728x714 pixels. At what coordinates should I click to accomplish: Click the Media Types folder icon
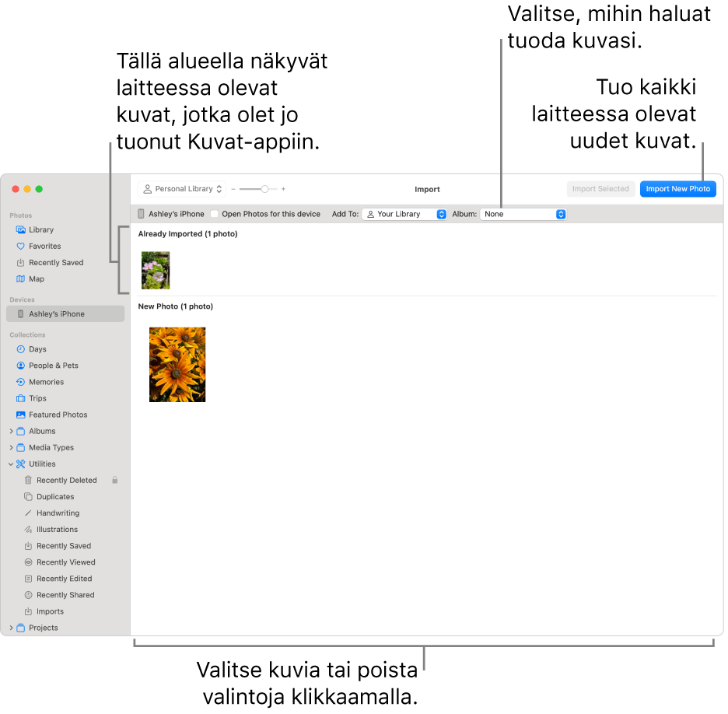coord(20,449)
